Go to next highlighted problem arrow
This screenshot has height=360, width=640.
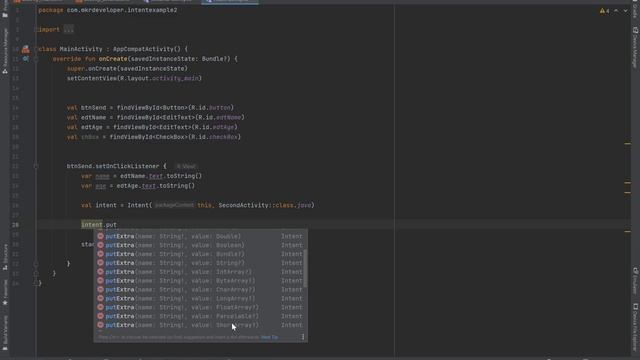point(625,11)
